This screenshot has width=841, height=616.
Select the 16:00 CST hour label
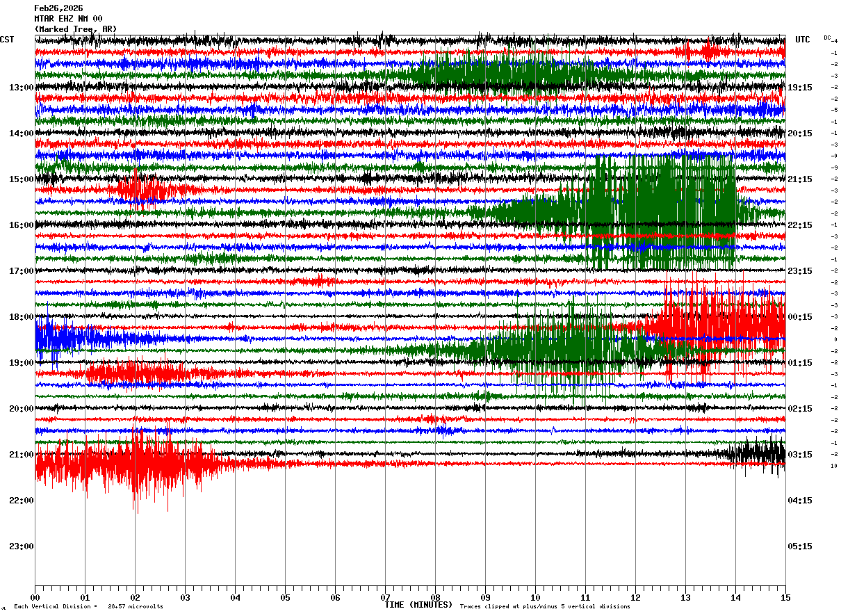click(x=22, y=225)
